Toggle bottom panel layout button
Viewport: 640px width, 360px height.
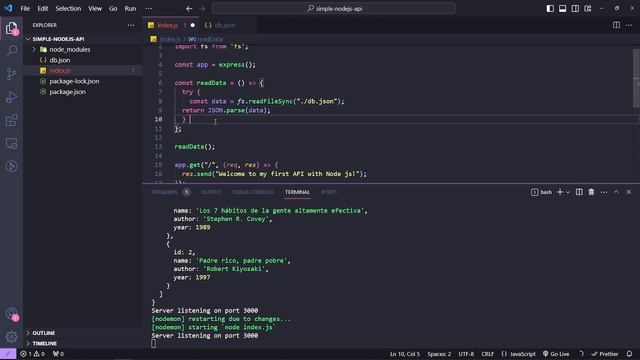pyautogui.click(x=562, y=9)
